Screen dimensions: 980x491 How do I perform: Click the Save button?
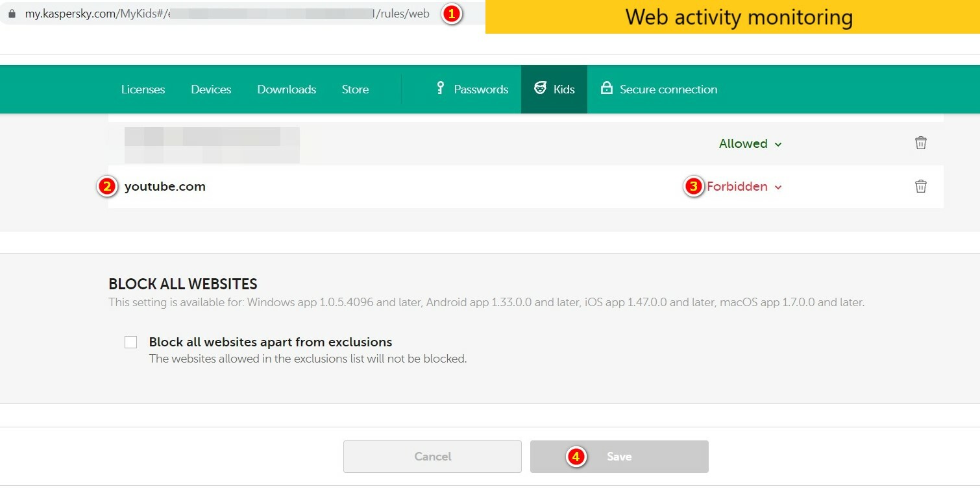tap(619, 457)
